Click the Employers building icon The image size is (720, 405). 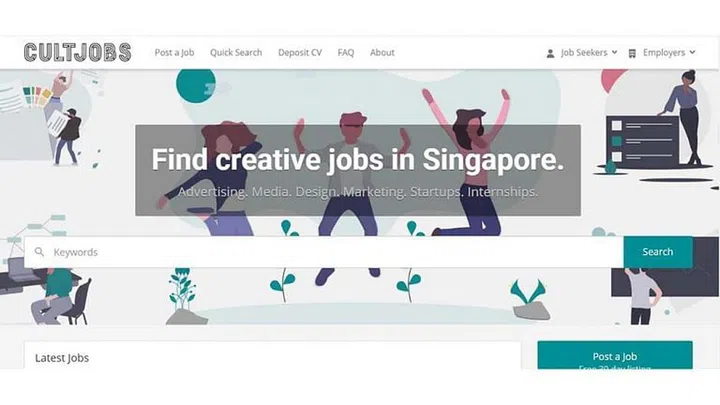(x=632, y=53)
